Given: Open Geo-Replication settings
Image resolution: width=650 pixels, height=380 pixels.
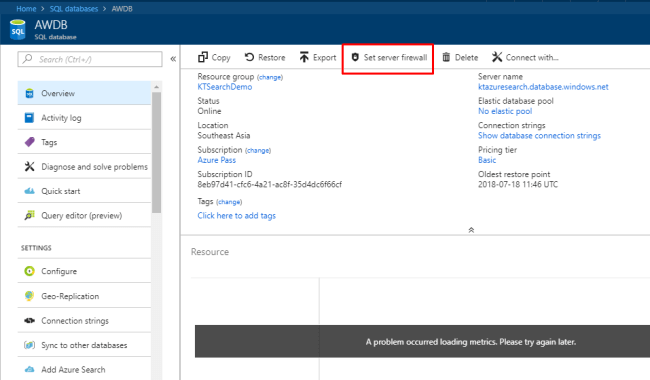Looking at the screenshot, I should point(84,296).
